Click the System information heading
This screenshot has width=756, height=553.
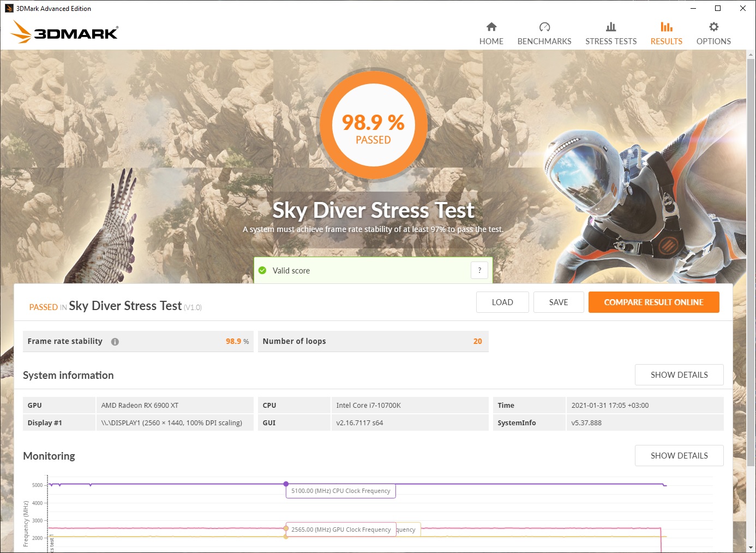point(68,375)
